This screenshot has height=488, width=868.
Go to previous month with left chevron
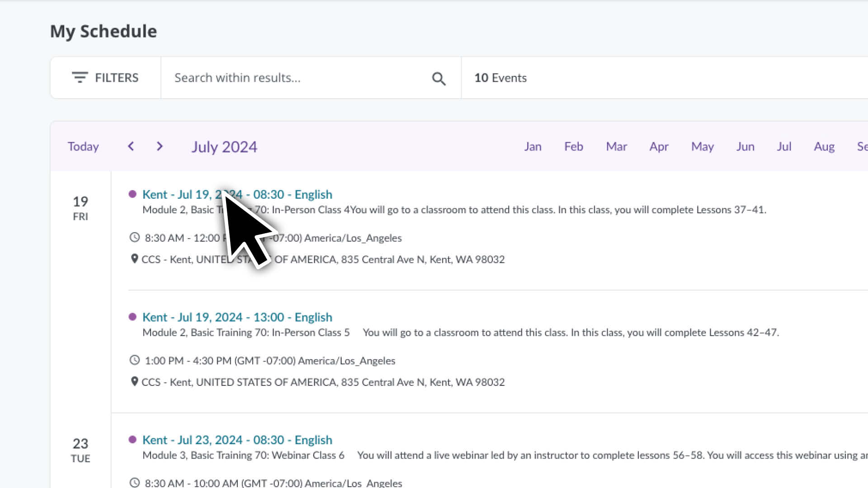[x=131, y=146]
